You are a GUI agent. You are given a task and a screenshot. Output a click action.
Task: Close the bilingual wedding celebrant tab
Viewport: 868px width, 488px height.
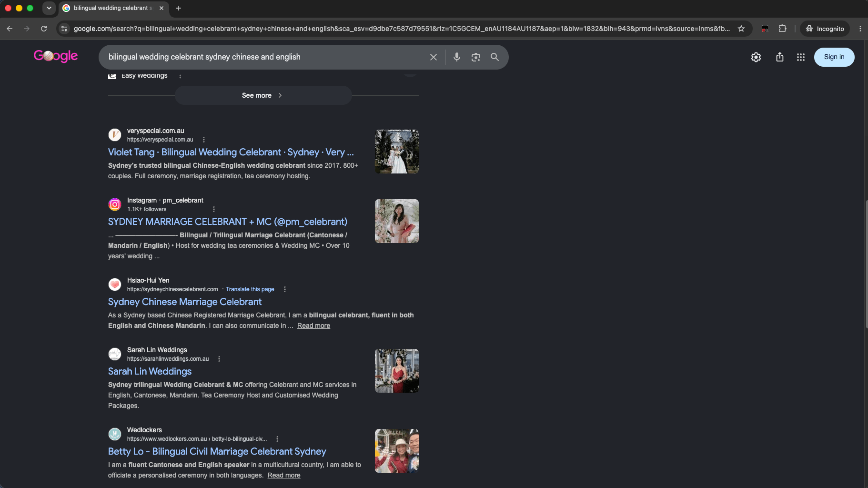tap(161, 8)
